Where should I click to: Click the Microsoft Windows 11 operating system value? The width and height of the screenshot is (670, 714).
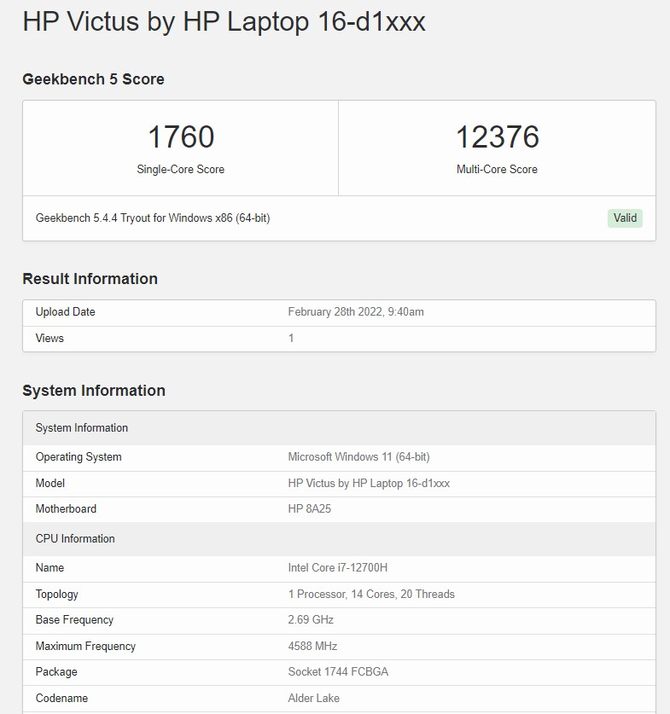click(359, 457)
